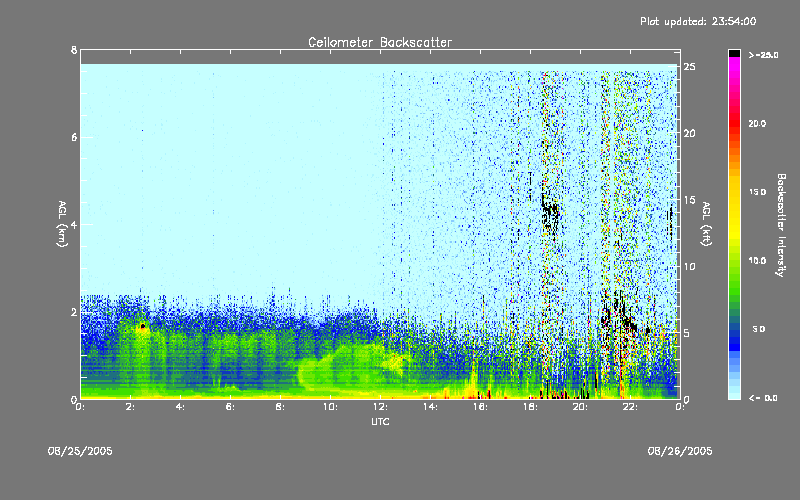The width and height of the screenshot is (800, 500).
Task: Click the small black spot near 2:30 UTC
Action: [142, 326]
